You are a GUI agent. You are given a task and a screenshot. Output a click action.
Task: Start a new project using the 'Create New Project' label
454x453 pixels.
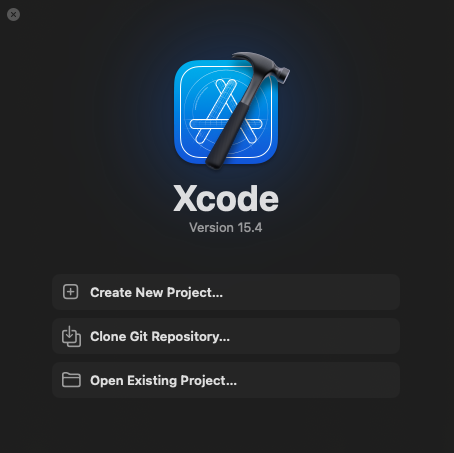tap(156, 293)
